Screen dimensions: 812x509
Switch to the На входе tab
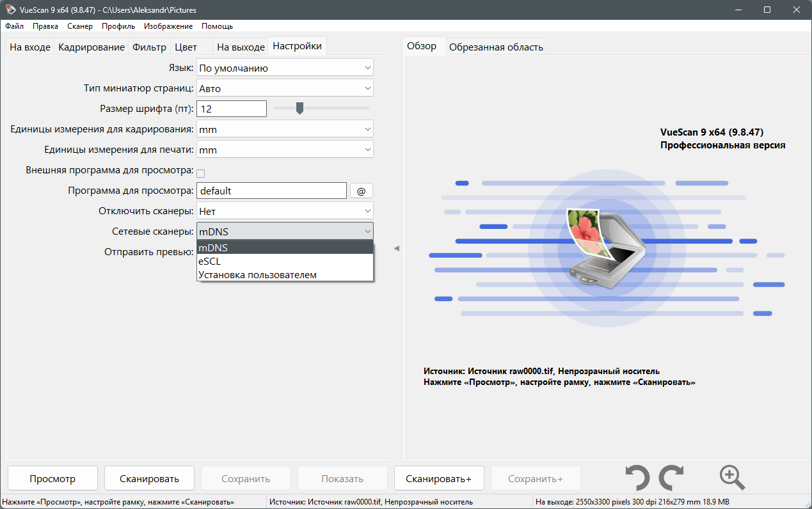coord(30,47)
